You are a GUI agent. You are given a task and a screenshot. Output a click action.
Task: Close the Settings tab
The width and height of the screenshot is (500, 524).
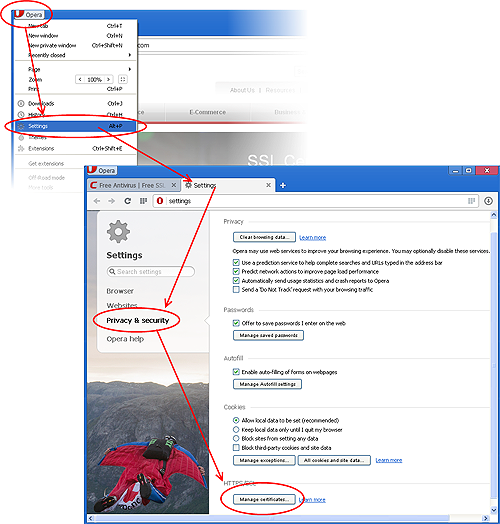coord(268,185)
